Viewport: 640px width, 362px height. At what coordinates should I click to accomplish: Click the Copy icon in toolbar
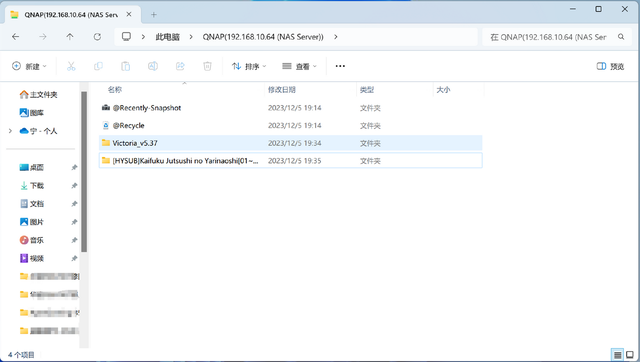coord(98,66)
